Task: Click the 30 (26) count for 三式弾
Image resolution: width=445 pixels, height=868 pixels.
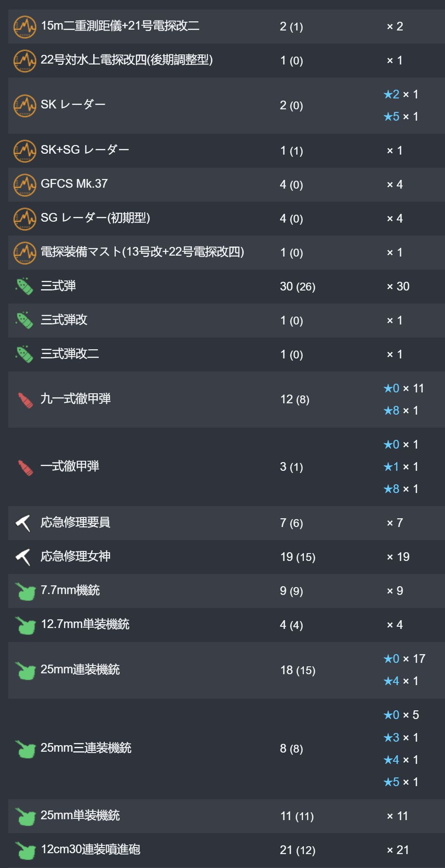Action: click(298, 287)
